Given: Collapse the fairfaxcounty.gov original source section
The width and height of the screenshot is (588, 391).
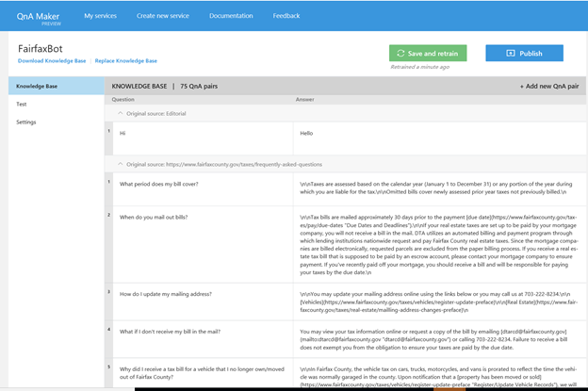Looking at the screenshot, I should pos(121,164).
